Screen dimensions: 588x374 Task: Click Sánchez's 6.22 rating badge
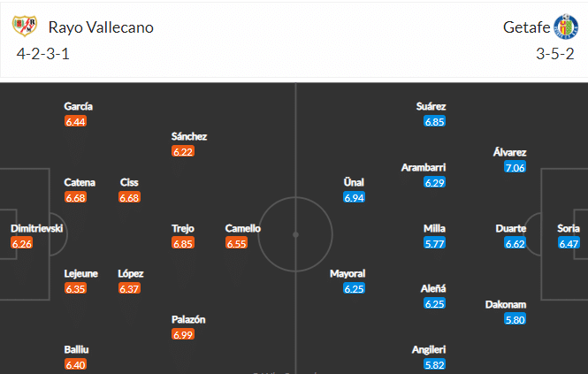click(x=183, y=151)
